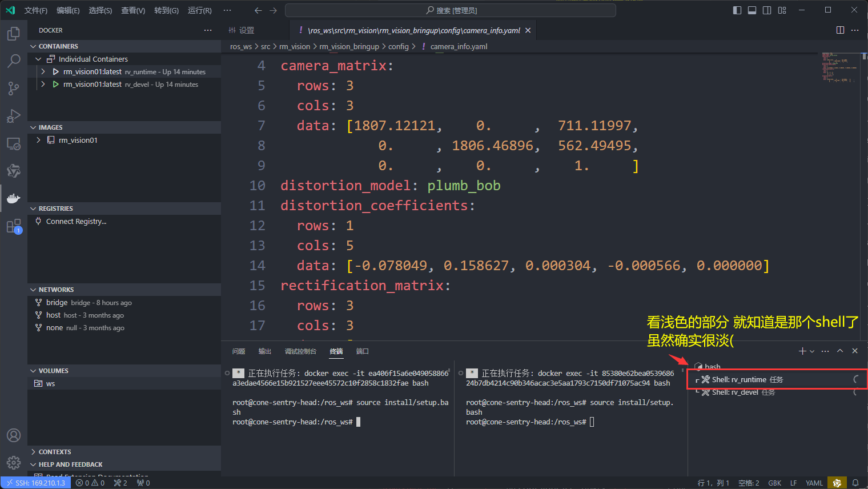
Task: Open terminal panel more actions ellipsis
Action: [x=825, y=351]
